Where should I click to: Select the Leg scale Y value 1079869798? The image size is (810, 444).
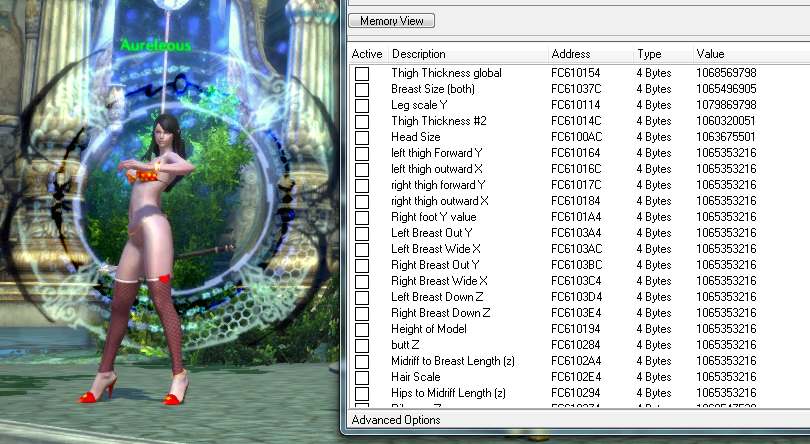(x=725, y=105)
